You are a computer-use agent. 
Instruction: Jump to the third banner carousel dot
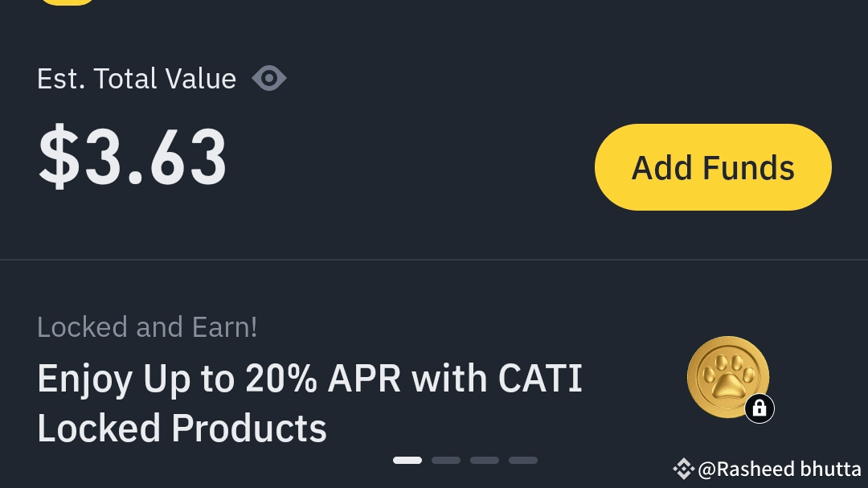point(485,461)
